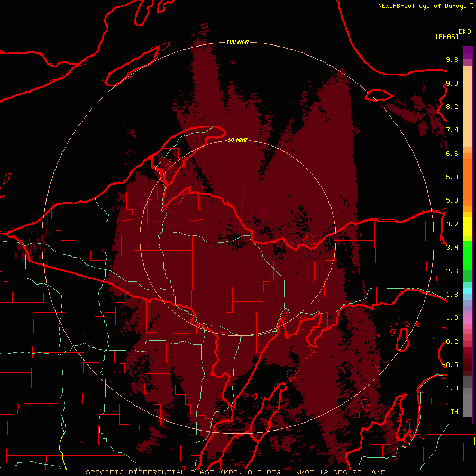The width and height of the screenshot is (476, 476).
Task: Click the 6.6 legend value
Action: 452,153
